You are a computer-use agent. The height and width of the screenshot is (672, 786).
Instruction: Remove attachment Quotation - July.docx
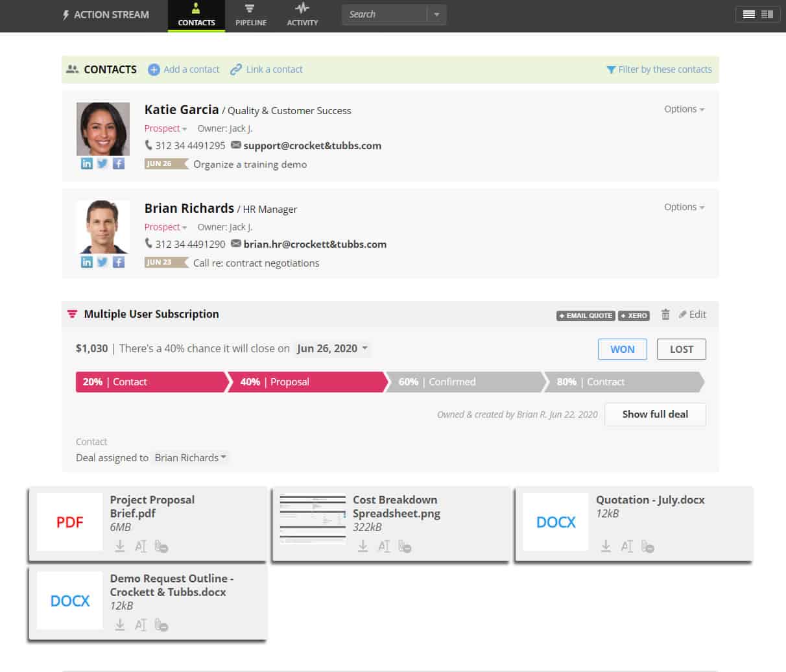(x=647, y=546)
